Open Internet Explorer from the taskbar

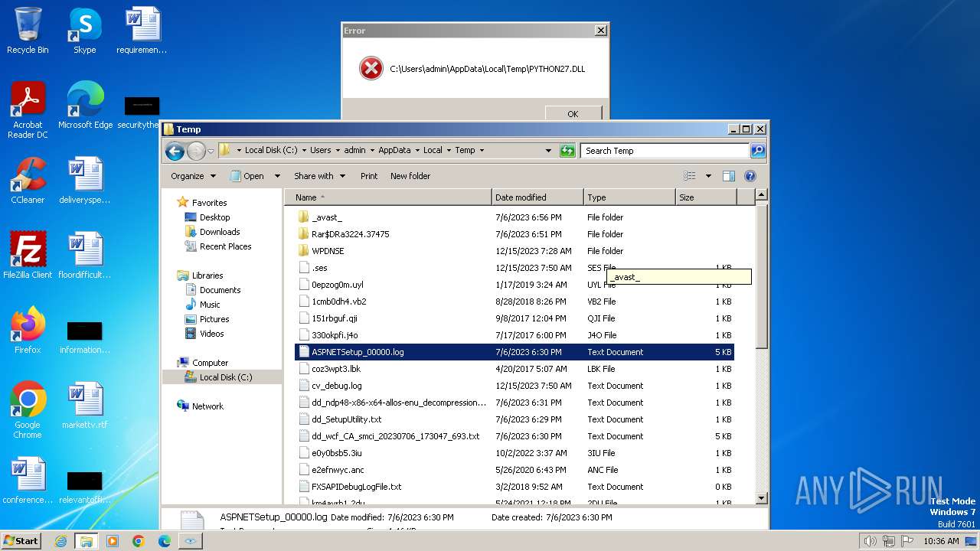[60, 541]
